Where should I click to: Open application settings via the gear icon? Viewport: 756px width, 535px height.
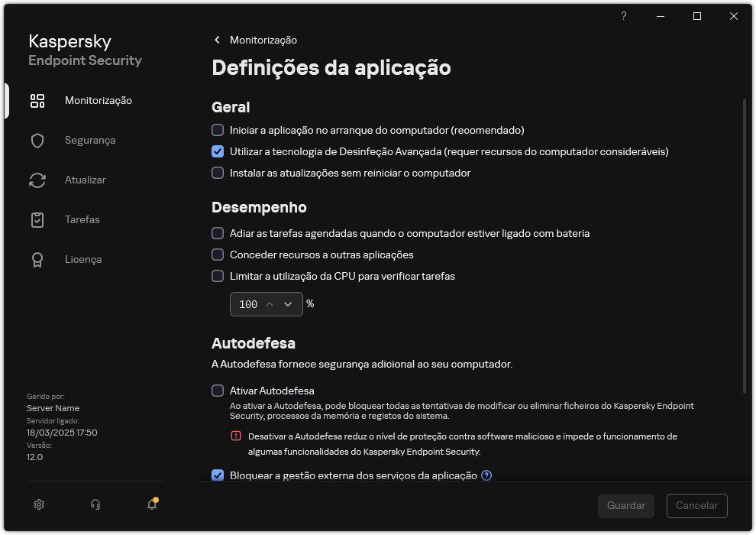[38, 504]
